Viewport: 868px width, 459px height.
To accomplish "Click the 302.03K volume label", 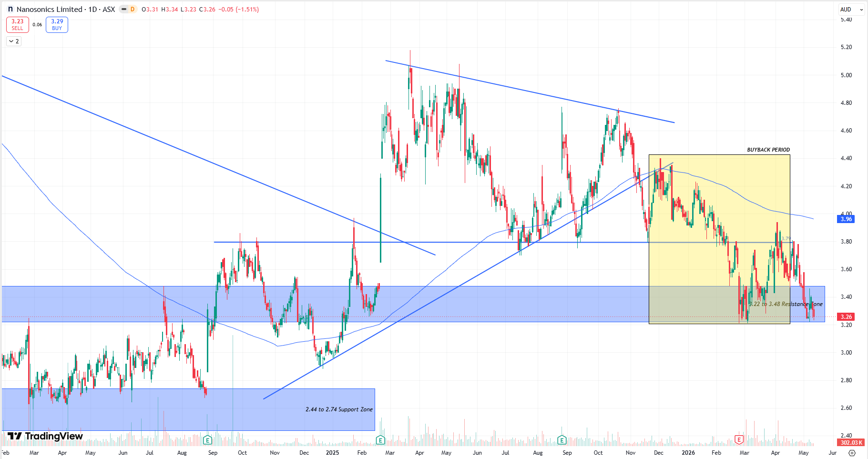I will [851, 443].
